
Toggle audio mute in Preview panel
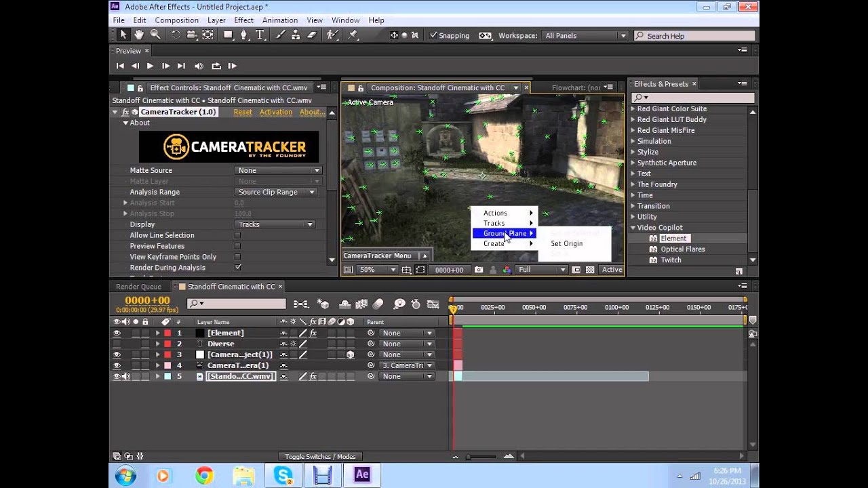199,66
